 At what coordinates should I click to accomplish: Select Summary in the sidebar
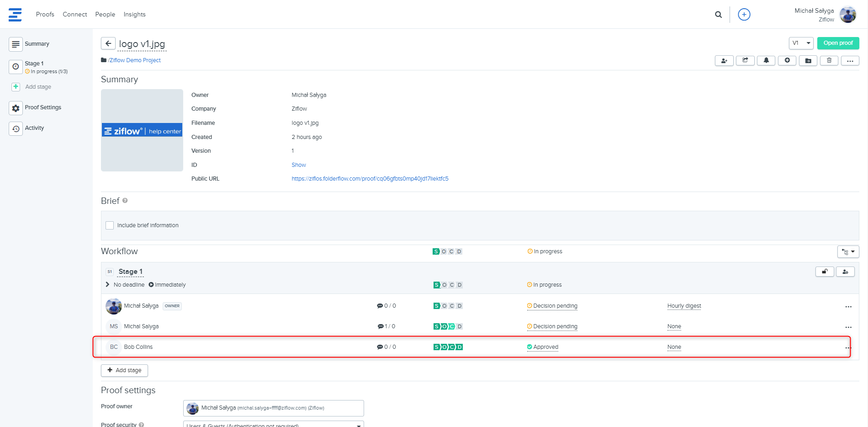pos(37,44)
